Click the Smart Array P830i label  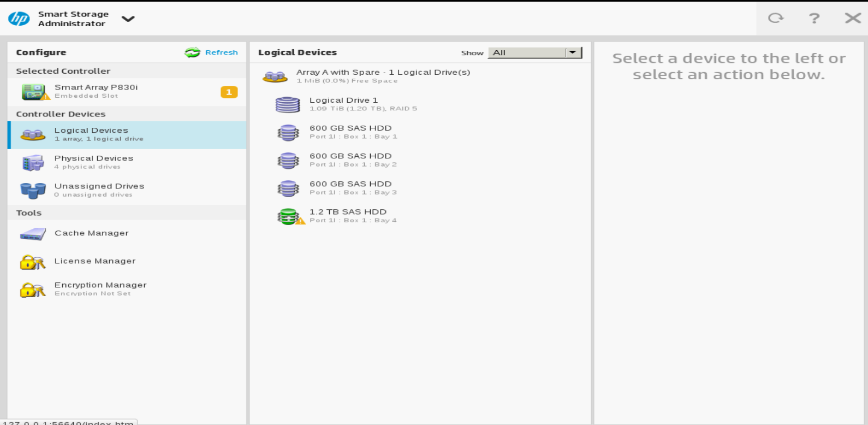click(x=96, y=87)
